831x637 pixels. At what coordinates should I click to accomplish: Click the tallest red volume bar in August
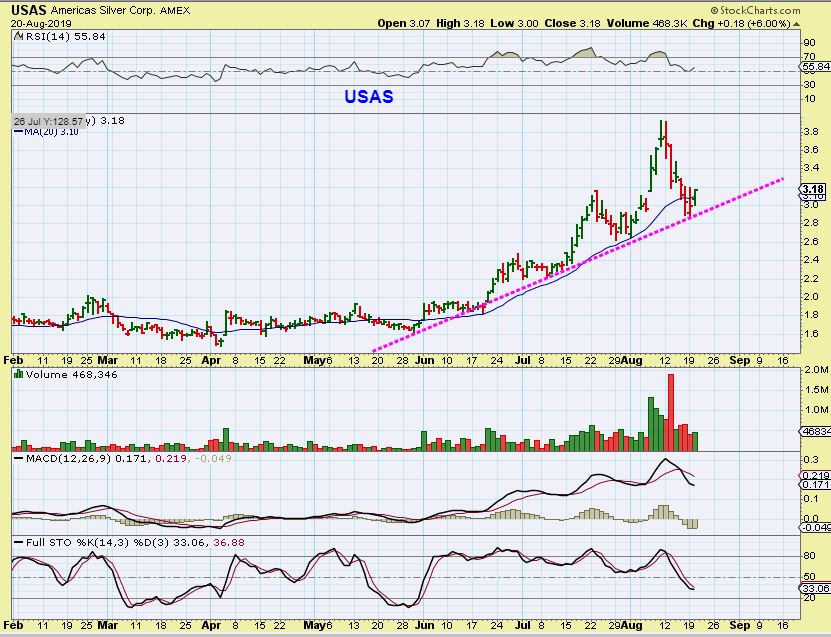click(x=670, y=412)
